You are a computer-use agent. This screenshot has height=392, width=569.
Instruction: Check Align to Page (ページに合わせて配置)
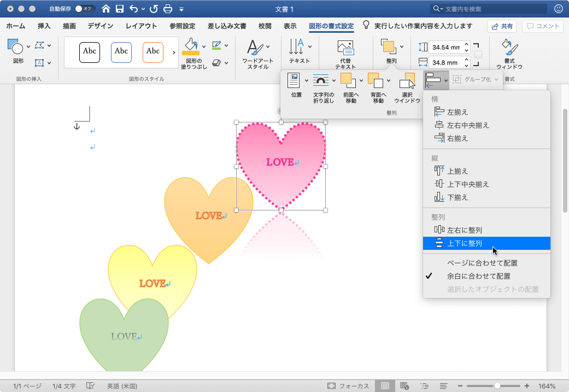pyautogui.click(x=482, y=263)
